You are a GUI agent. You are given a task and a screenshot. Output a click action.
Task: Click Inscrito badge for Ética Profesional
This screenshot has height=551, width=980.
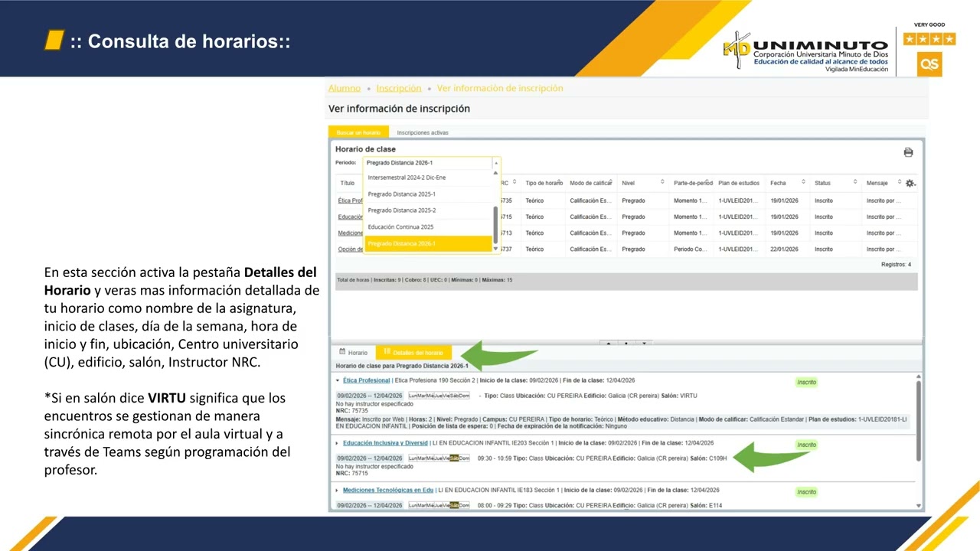click(x=806, y=382)
